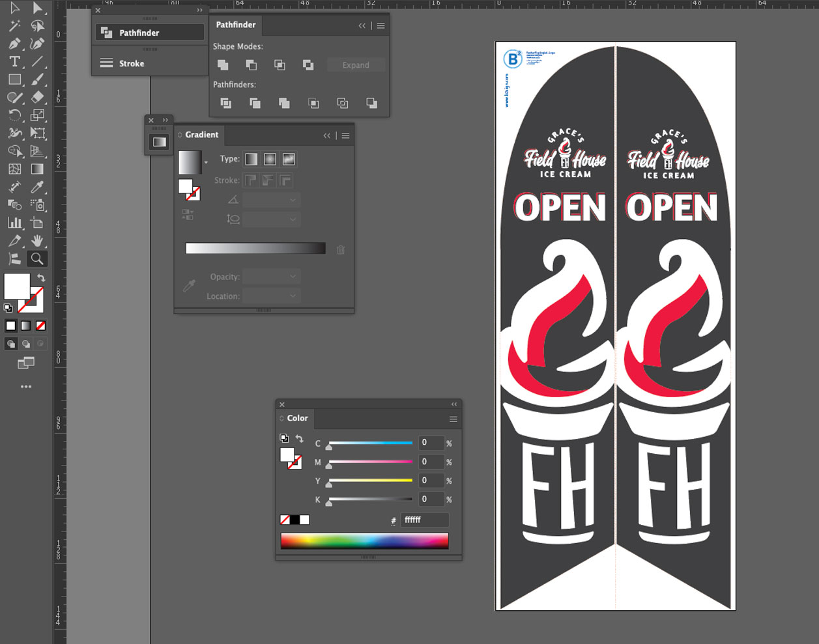
Task: Select the Line Segment tool
Action: pyautogui.click(x=38, y=62)
